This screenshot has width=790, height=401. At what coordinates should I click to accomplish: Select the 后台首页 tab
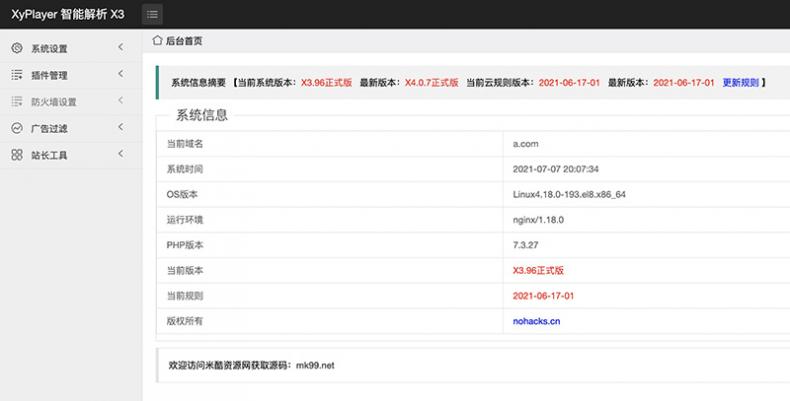click(x=183, y=41)
